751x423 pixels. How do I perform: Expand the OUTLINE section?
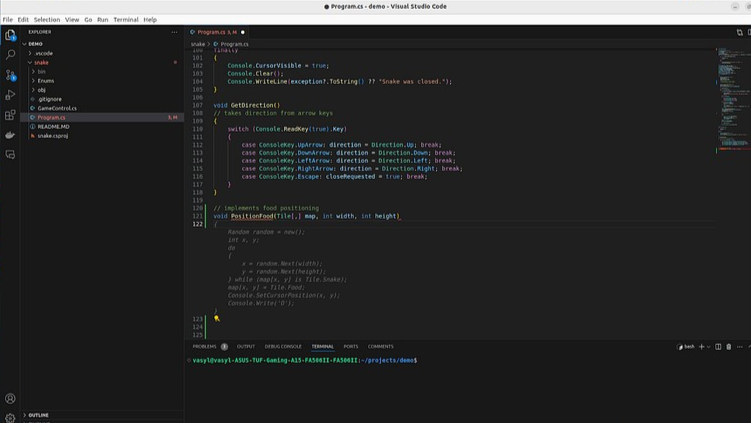[38, 415]
